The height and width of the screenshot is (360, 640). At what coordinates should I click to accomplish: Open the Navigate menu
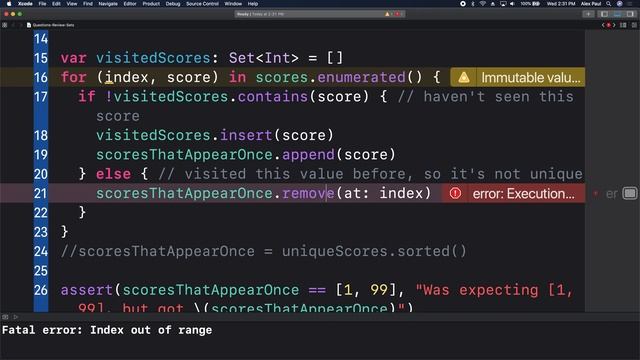coord(108,4)
